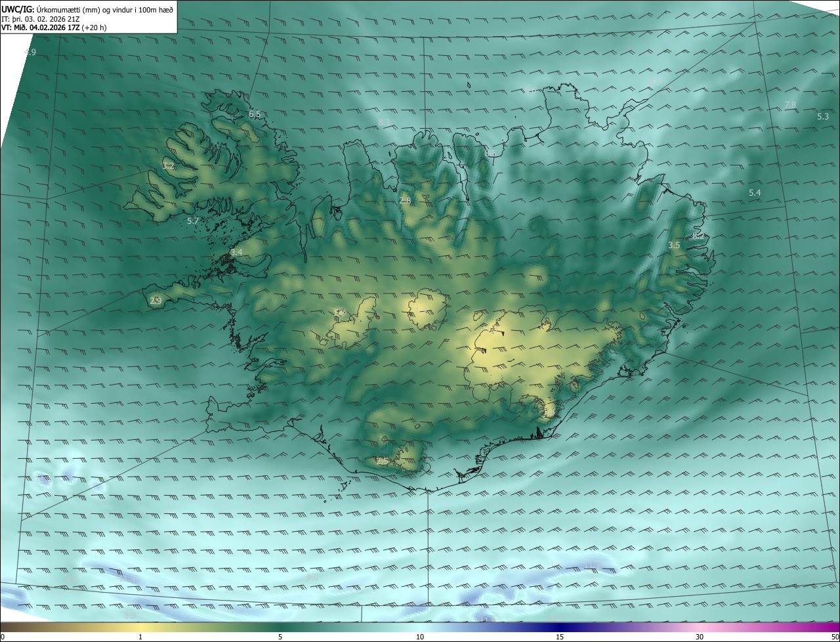Click the color scale tick labeled 1

pyautogui.click(x=140, y=637)
